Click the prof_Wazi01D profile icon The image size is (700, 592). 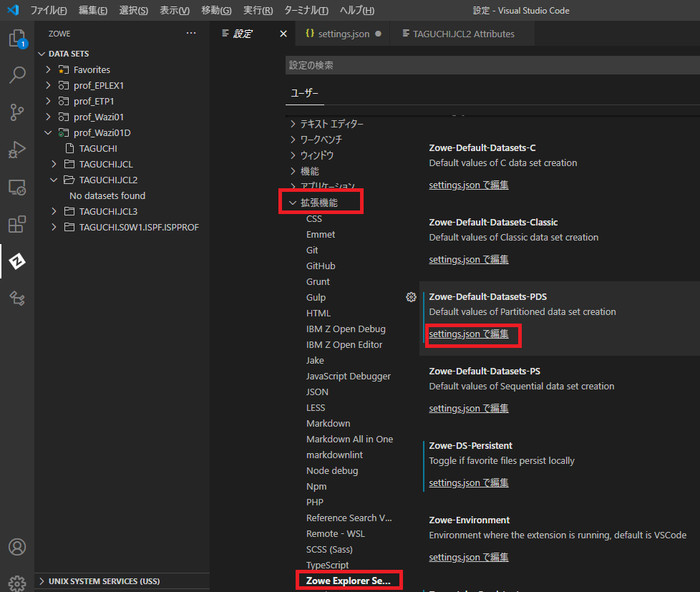click(x=64, y=132)
